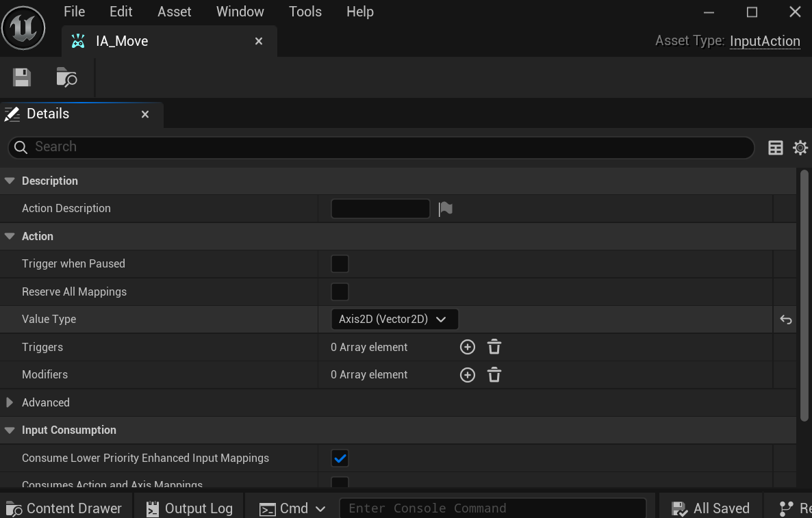Screen dimensions: 812x518
Task: Save the asset with the floppy disk icon
Action: tap(22, 77)
